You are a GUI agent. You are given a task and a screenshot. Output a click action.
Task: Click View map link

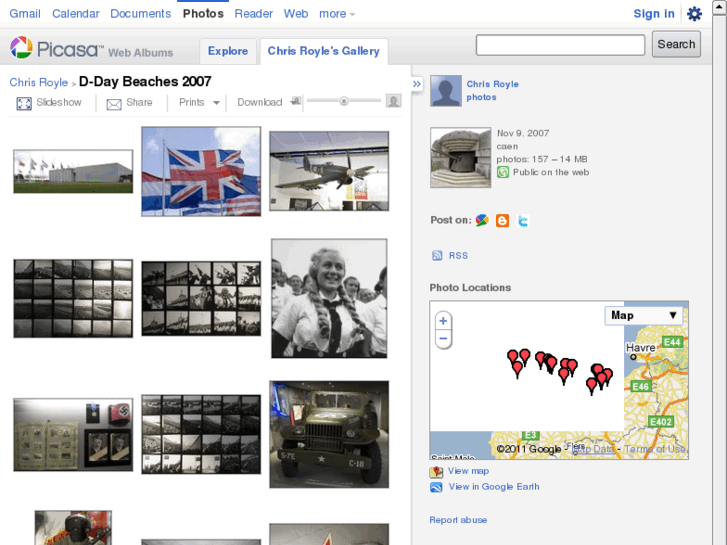pos(468,471)
